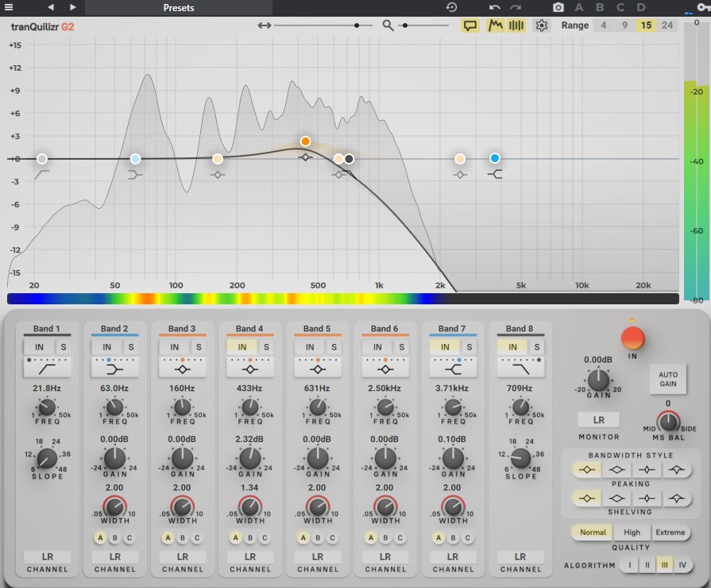Load the next preset with the right arrow
711x588 pixels.
(x=72, y=7)
